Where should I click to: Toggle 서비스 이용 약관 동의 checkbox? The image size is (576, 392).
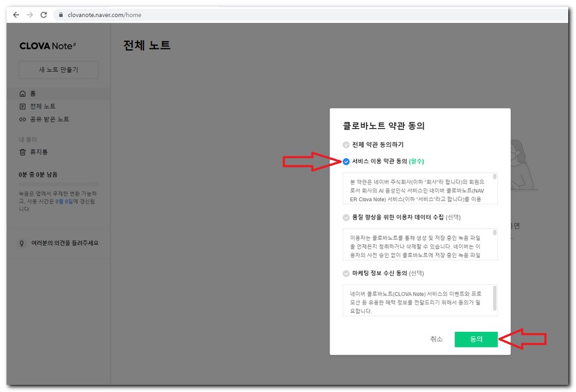[347, 161]
